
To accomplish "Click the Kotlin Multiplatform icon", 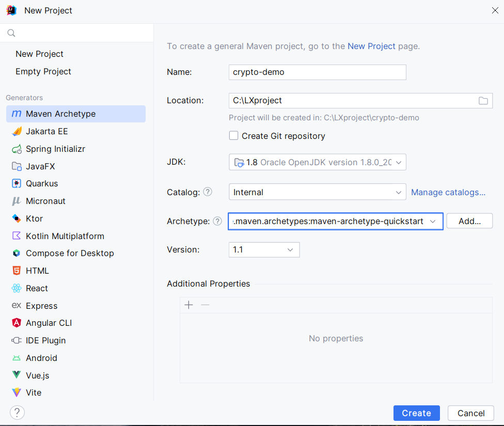I will coord(17,236).
